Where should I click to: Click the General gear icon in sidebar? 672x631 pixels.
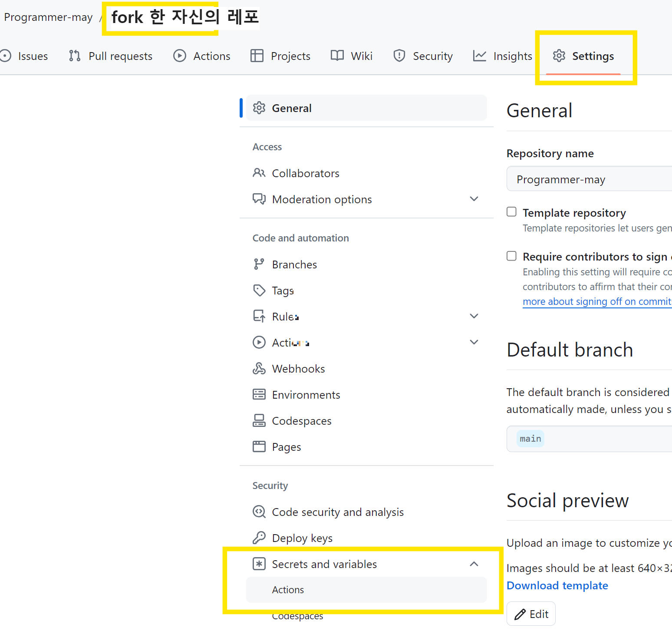259,108
